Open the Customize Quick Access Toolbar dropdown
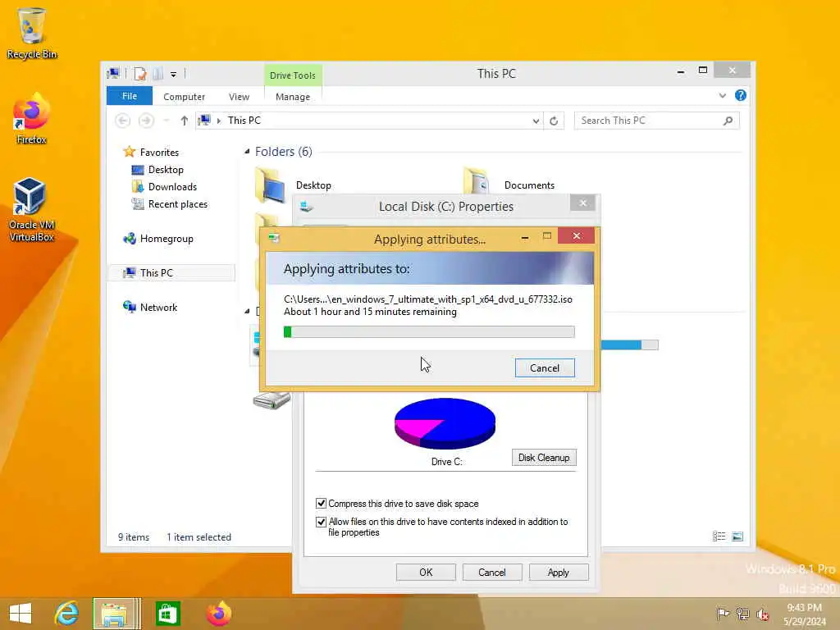Viewport: 840px width, 630px height. [174, 75]
